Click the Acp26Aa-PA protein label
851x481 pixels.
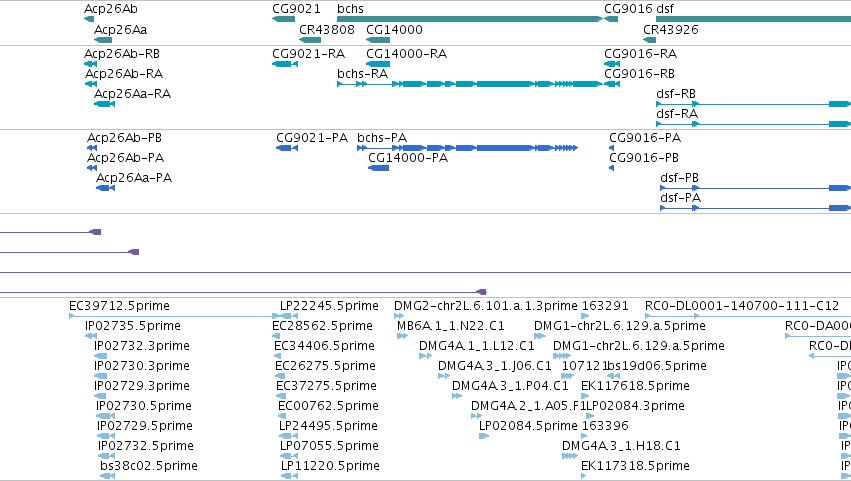pos(134,178)
